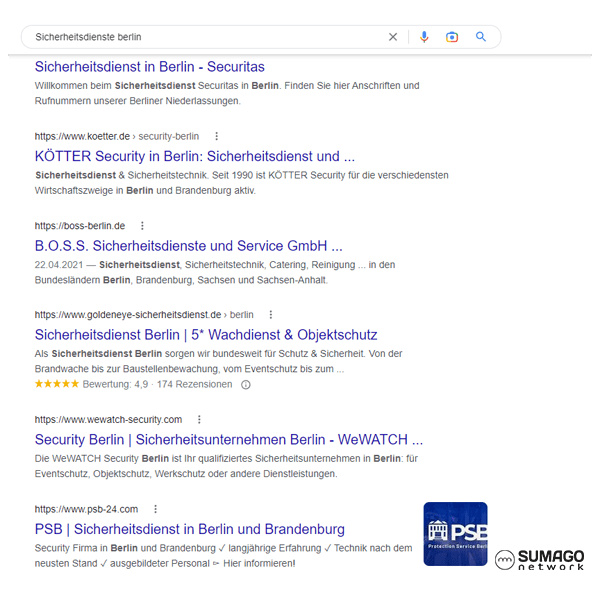Click the https://www.goldeneye-sicherheitsdienst.de URL text
Viewport: 600px width, 600px height.
click(x=128, y=315)
